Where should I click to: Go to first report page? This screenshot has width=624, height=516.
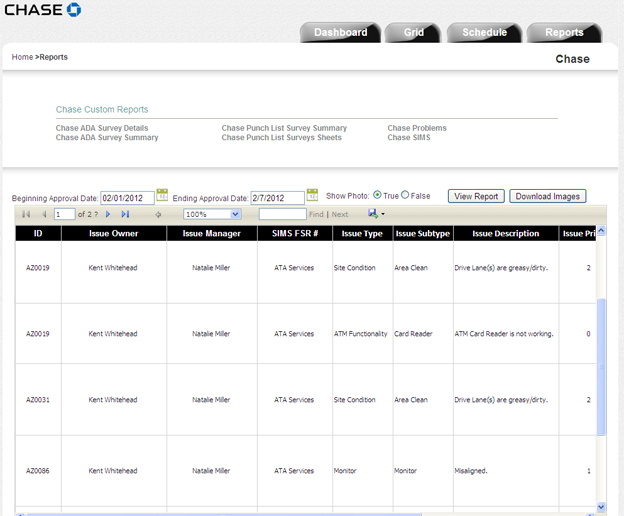tap(26, 214)
